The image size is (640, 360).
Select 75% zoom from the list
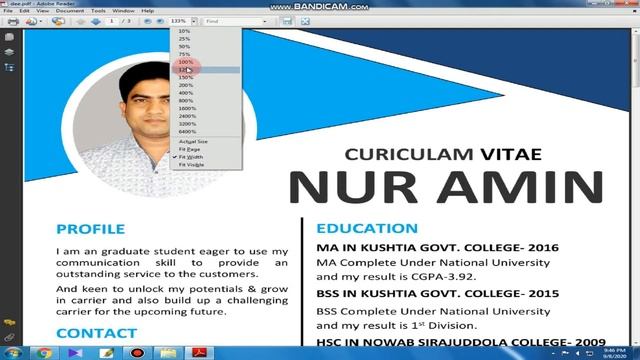coord(206,54)
